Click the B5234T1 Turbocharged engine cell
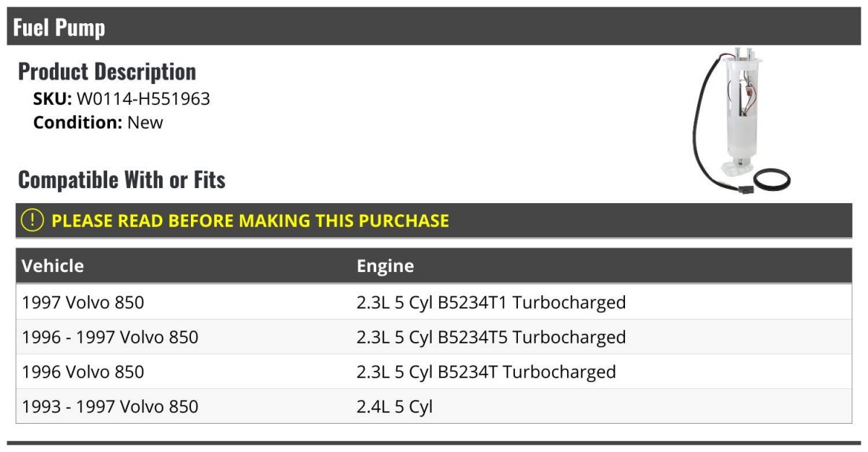Screen dimensions: 868x452 click(x=491, y=302)
